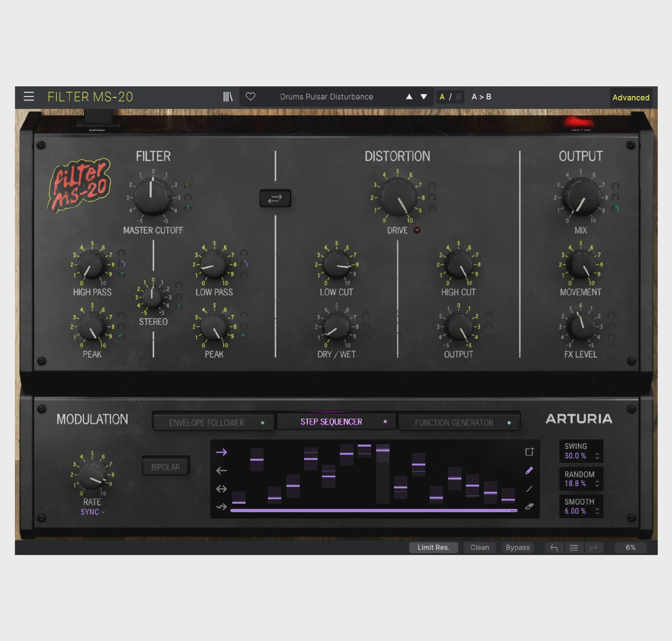
Task: Favorite the preset with heart icon
Action: tap(251, 97)
